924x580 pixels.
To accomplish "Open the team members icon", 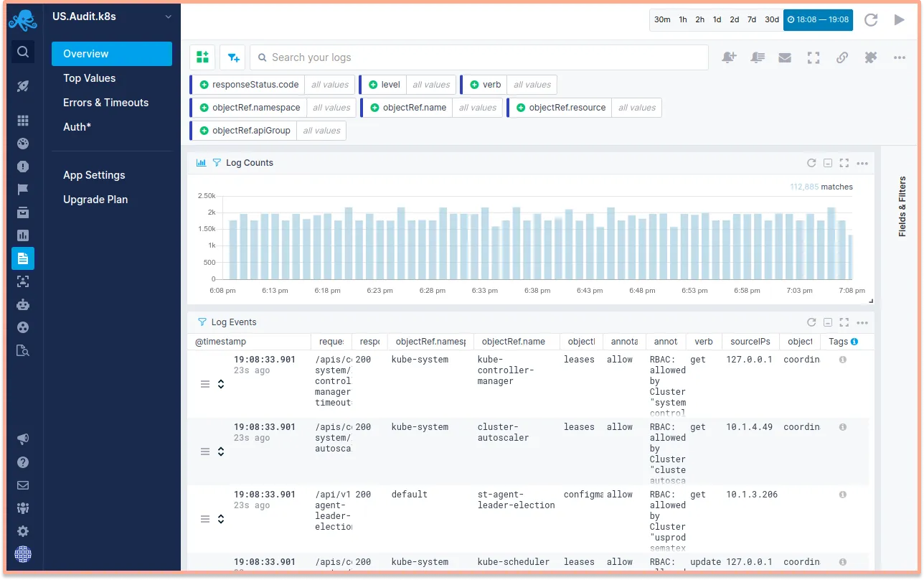I will tap(23, 508).
